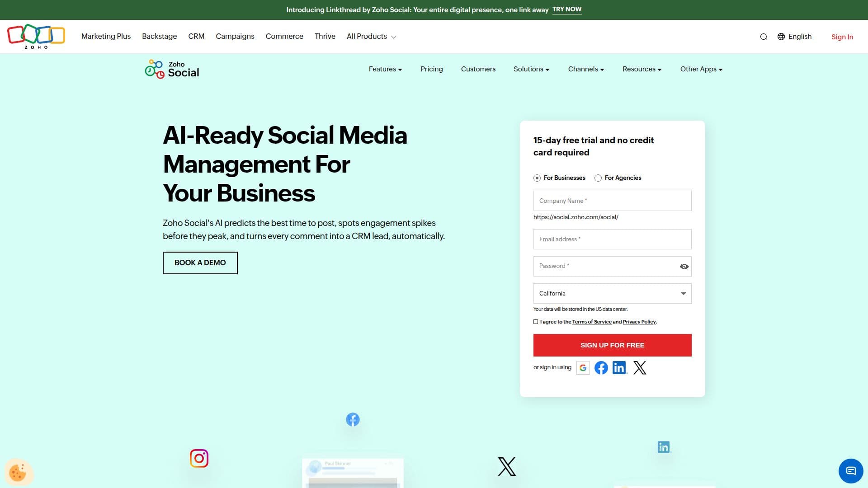Open the Campaigns product link
Screen dimensions: 868x488
tap(235, 37)
